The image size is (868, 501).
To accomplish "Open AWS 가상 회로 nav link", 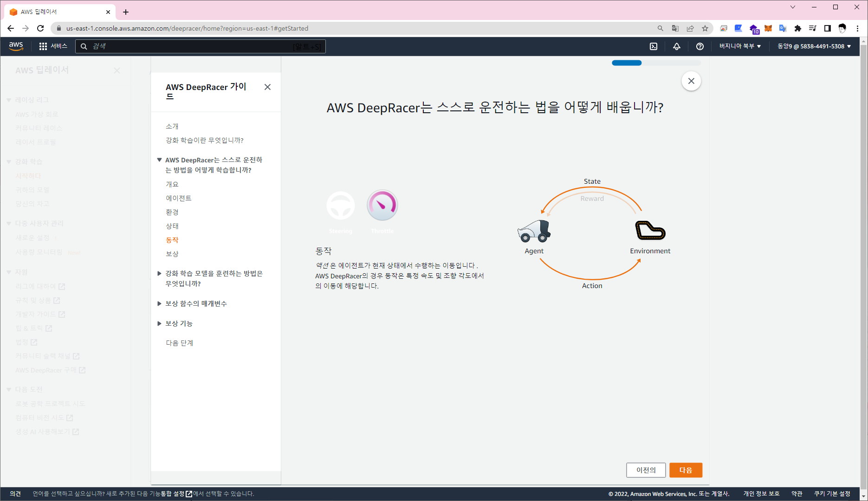I will click(x=37, y=114).
